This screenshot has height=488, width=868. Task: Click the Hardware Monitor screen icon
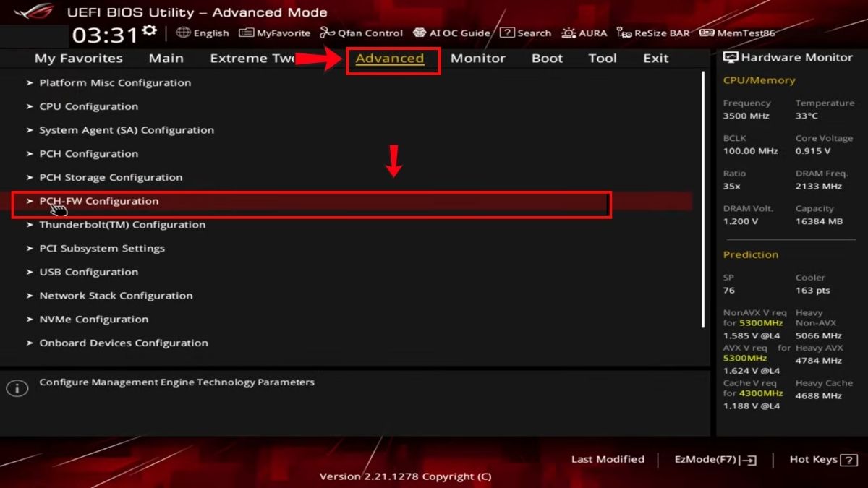(x=731, y=57)
